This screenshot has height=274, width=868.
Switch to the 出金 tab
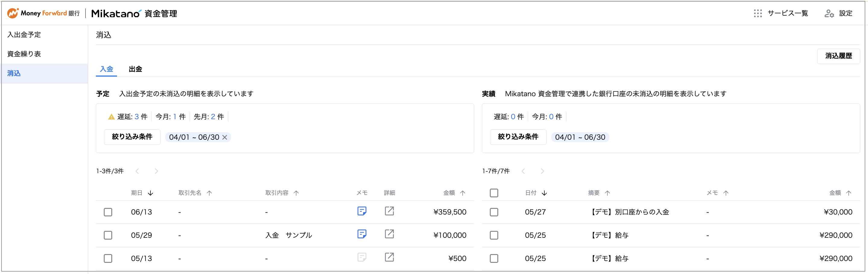(x=135, y=69)
